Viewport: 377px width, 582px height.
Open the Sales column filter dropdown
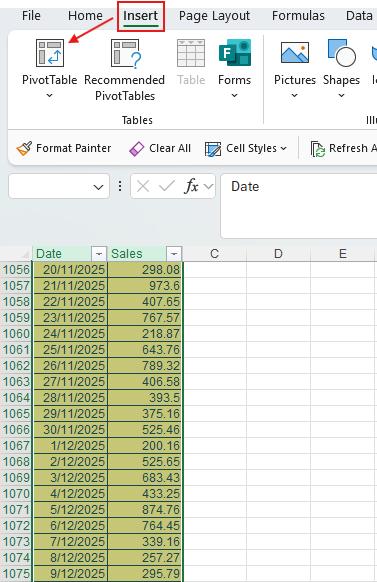coord(174,254)
